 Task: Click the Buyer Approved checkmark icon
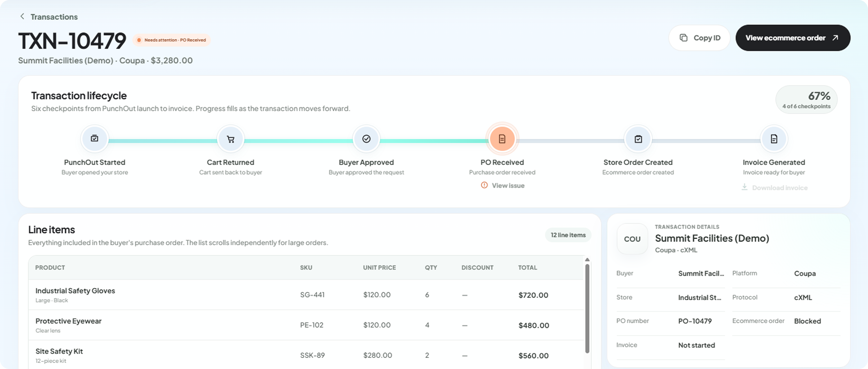coord(366,139)
